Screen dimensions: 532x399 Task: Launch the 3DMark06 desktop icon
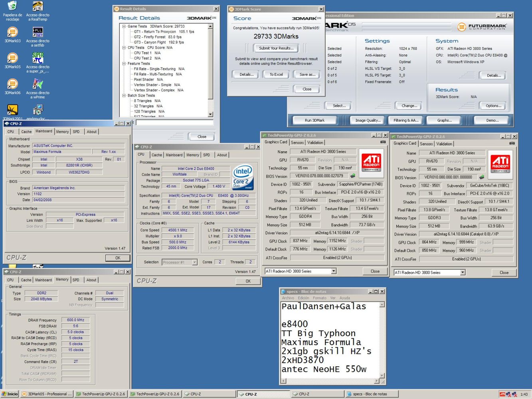[12, 86]
